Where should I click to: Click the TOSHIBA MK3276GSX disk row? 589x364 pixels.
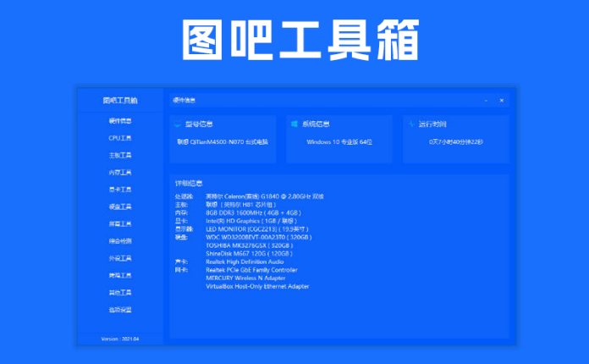click(250, 245)
